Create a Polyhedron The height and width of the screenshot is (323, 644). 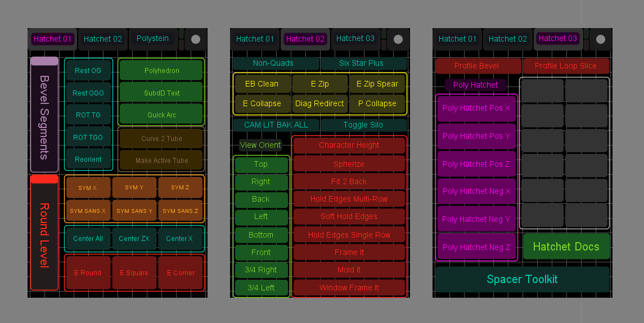click(161, 71)
